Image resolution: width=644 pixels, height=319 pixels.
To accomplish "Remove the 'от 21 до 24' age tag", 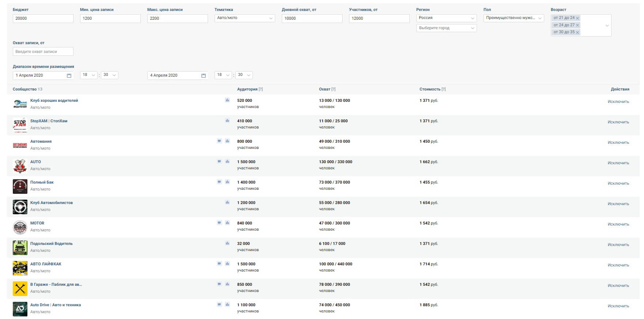I will [x=577, y=18].
